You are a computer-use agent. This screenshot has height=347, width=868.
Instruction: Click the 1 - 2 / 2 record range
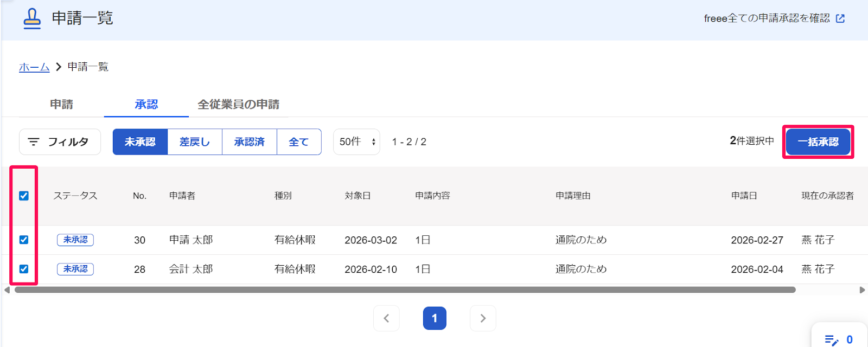click(x=409, y=142)
